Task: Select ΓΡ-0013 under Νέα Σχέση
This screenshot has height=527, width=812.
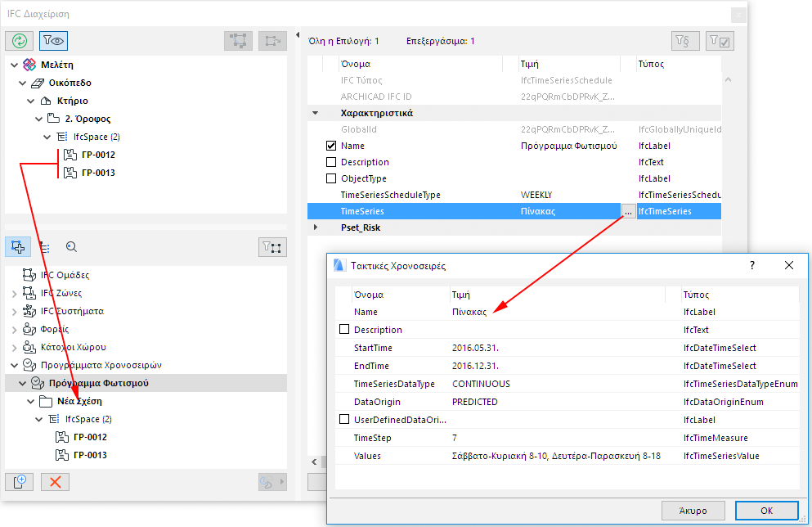Action: 90,456
